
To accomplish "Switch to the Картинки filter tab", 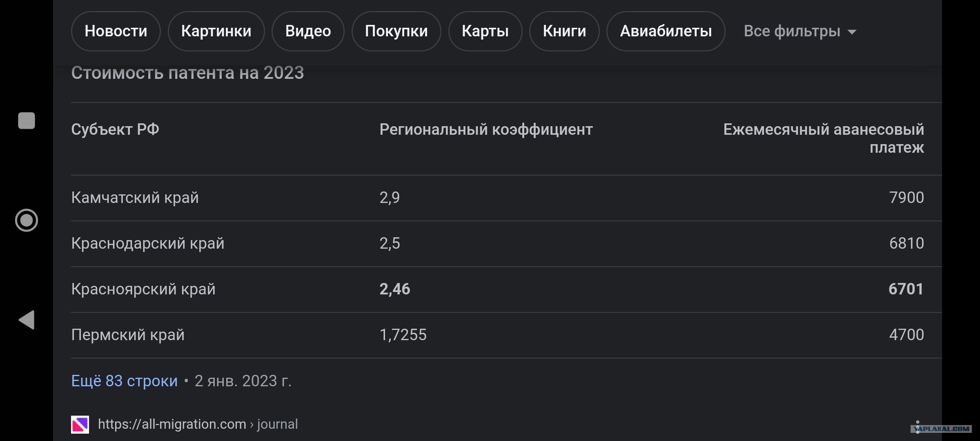I will (x=216, y=31).
